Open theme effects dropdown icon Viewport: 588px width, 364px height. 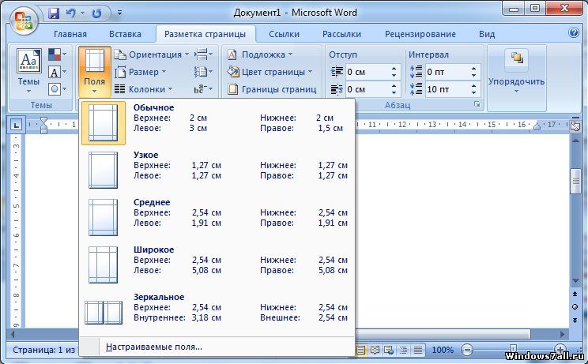58,89
